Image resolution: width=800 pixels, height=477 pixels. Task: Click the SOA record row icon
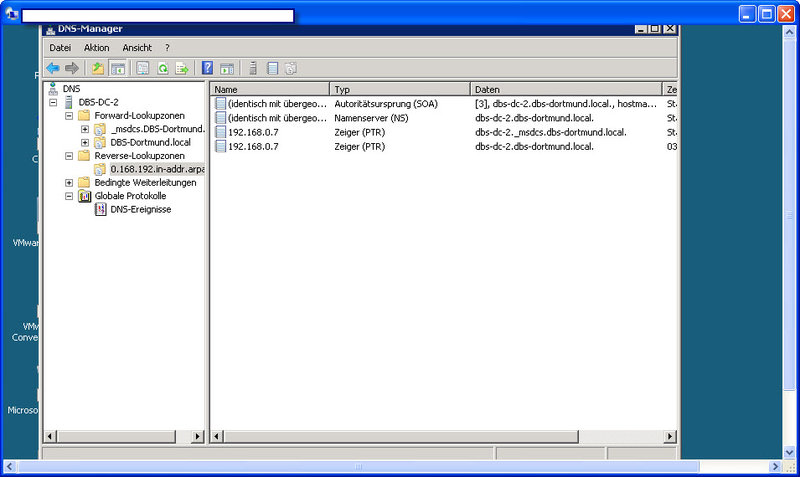[220, 104]
